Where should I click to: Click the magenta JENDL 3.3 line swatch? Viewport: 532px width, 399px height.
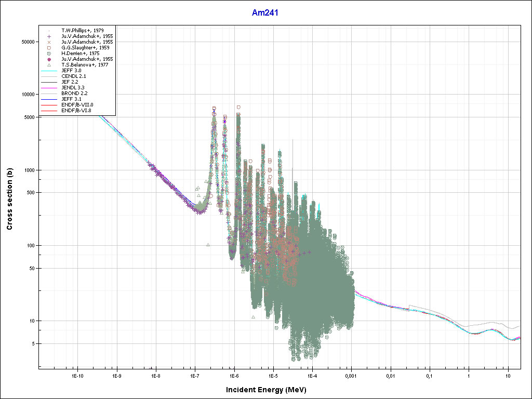[49, 88]
